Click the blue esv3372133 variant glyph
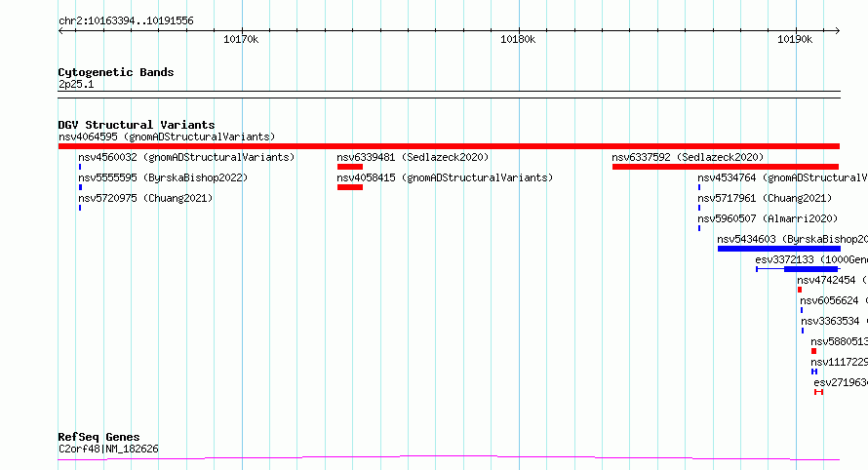The height and width of the screenshot is (470, 868). click(798, 269)
